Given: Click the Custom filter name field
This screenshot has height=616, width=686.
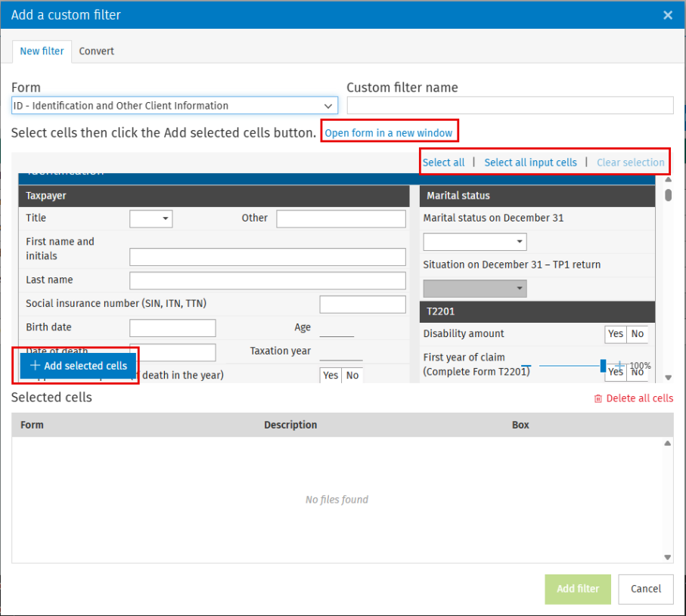Looking at the screenshot, I should pos(509,106).
